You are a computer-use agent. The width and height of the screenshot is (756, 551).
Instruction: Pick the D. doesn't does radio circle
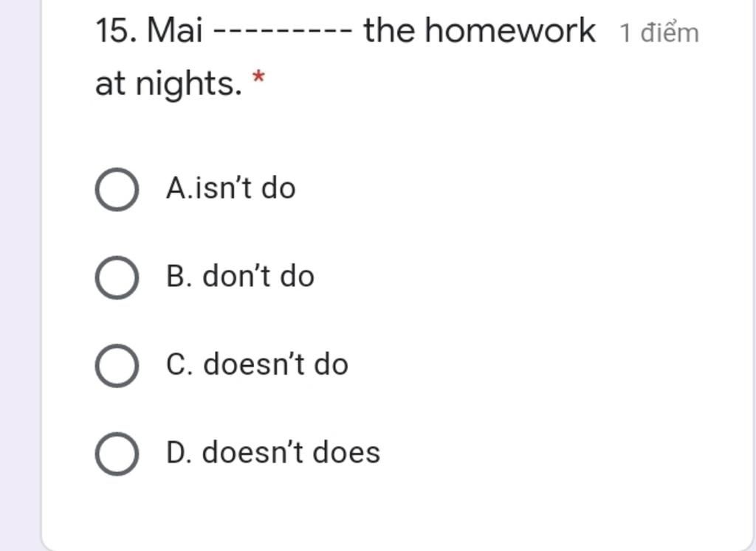click(x=117, y=454)
